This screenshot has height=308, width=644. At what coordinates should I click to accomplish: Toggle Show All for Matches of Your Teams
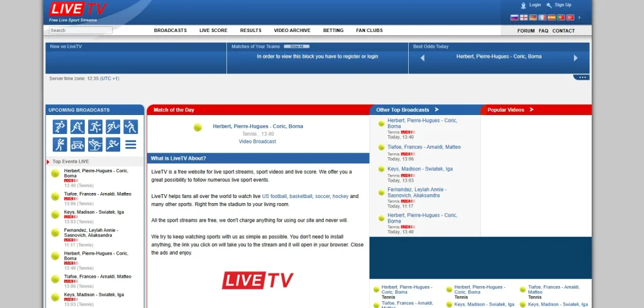tap(297, 47)
